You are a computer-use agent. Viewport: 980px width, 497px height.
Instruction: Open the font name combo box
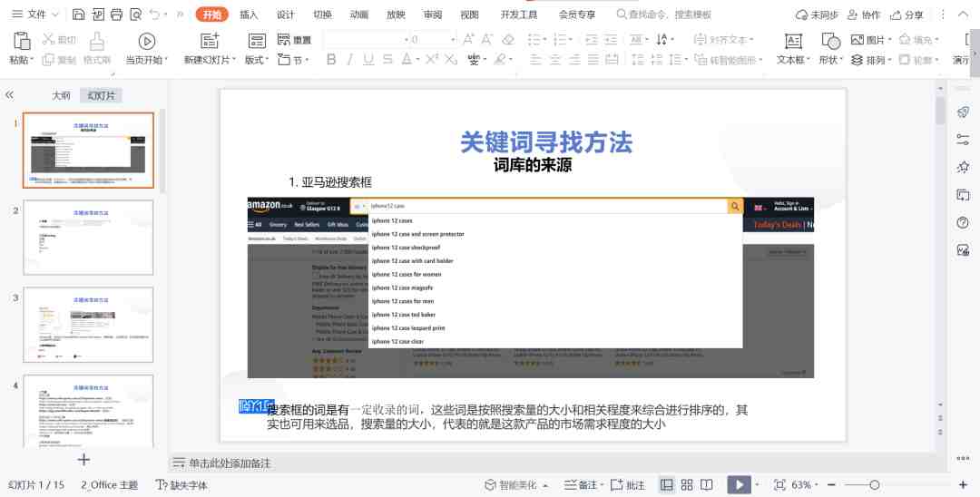click(x=367, y=39)
